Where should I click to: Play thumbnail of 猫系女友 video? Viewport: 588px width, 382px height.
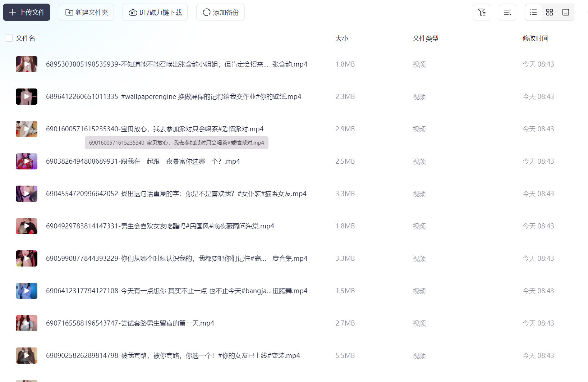click(27, 194)
